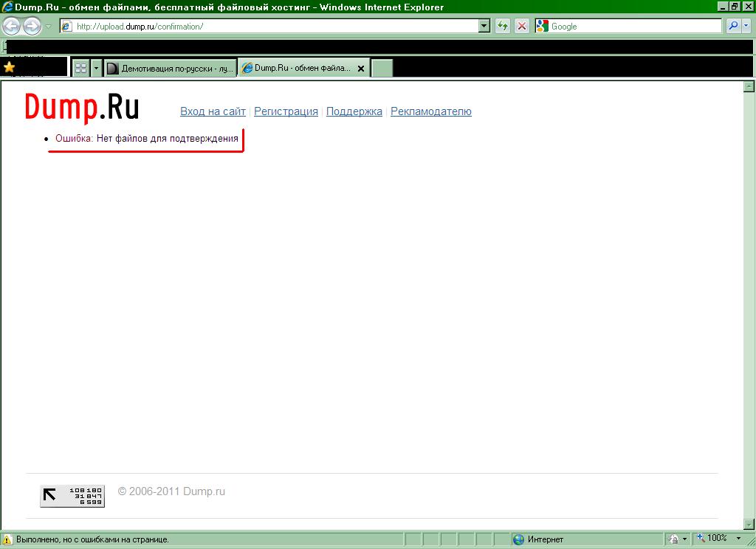Image resolution: width=756 pixels, height=549 pixels.
Task: Click the error text Нет файлов для подтверждения
Action: coord(168,138)
